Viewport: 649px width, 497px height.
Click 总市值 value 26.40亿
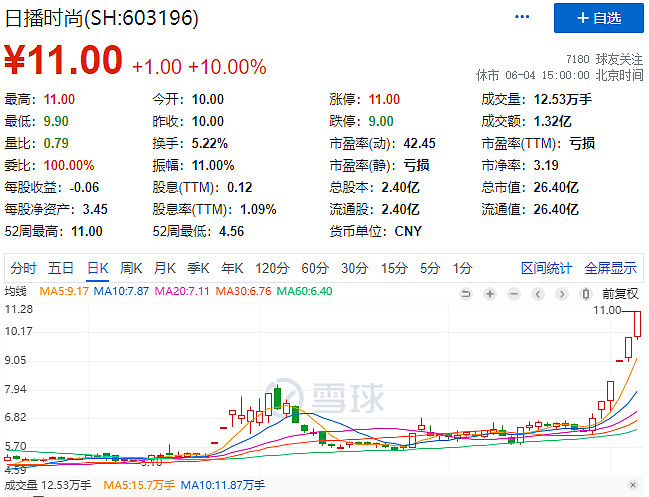pos(556,187)
